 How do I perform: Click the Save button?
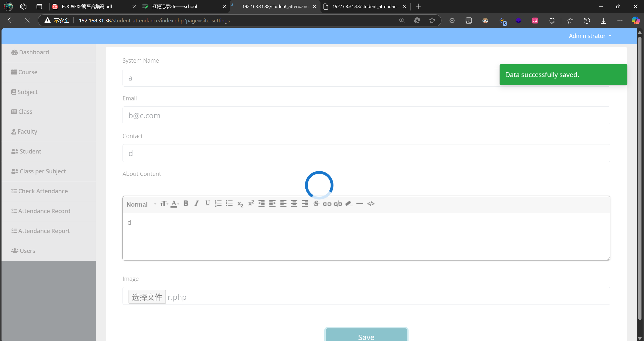[x=366, y=336]
